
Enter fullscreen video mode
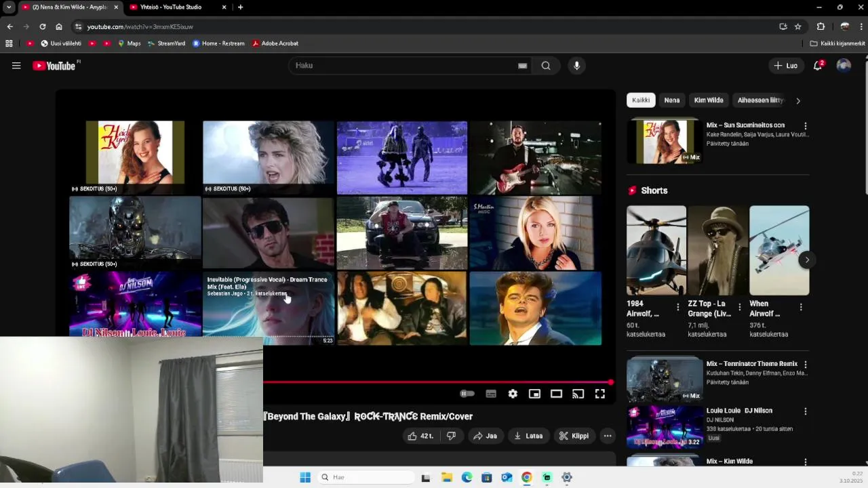[x=600, y=394]
